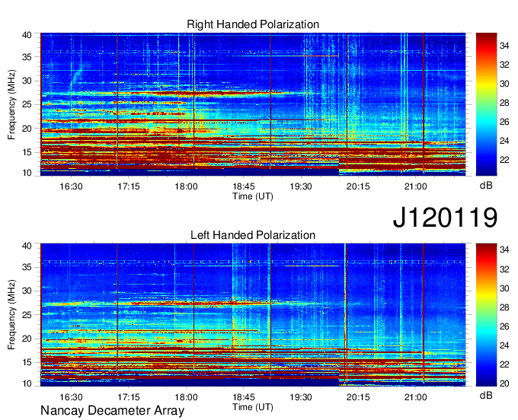
Task: Click the 17:15 tick under the Right Handed plot
Action: coord(129,186)
